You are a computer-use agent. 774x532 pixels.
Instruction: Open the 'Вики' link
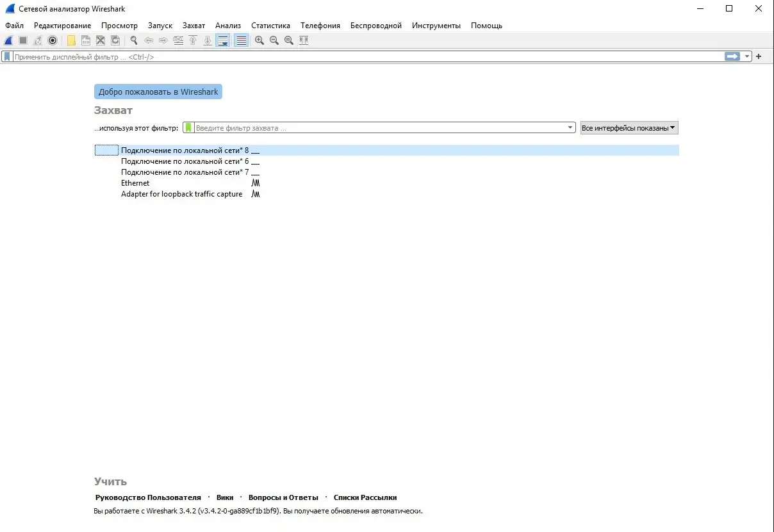225,497
